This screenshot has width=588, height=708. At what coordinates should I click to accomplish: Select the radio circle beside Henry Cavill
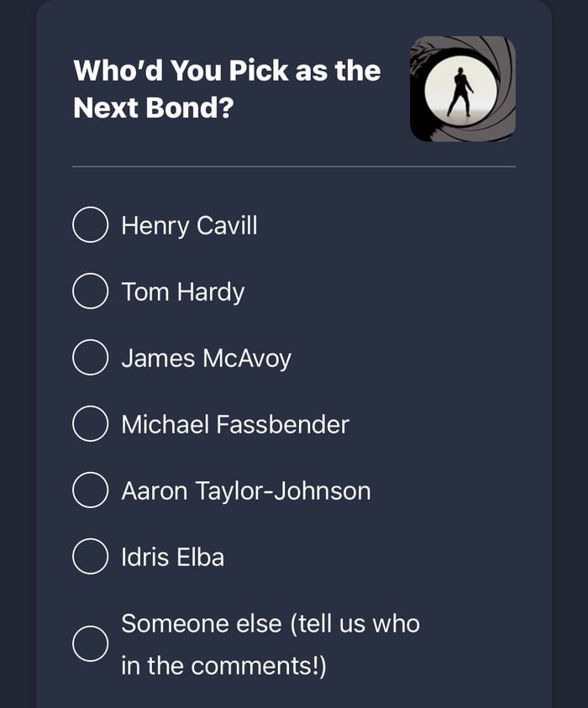point(90,225)
